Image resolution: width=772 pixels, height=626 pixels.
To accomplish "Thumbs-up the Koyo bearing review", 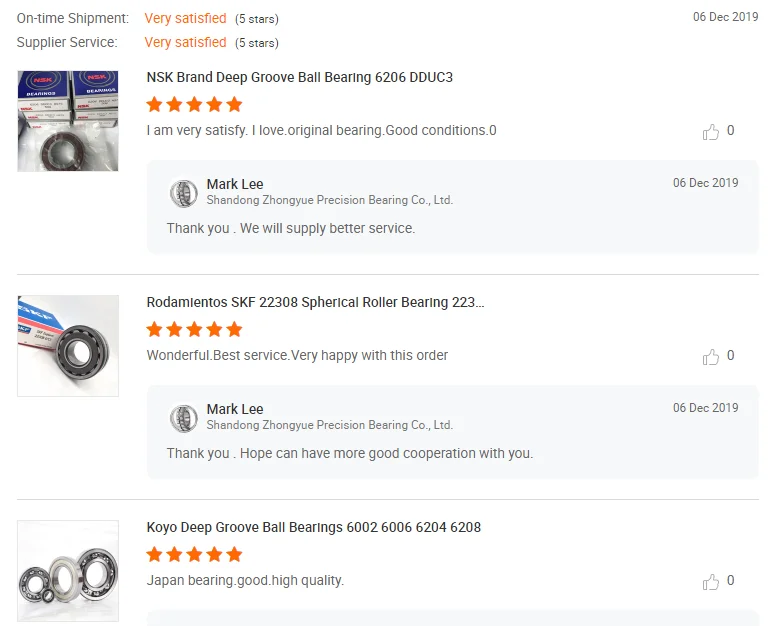I will click(711, 582).
